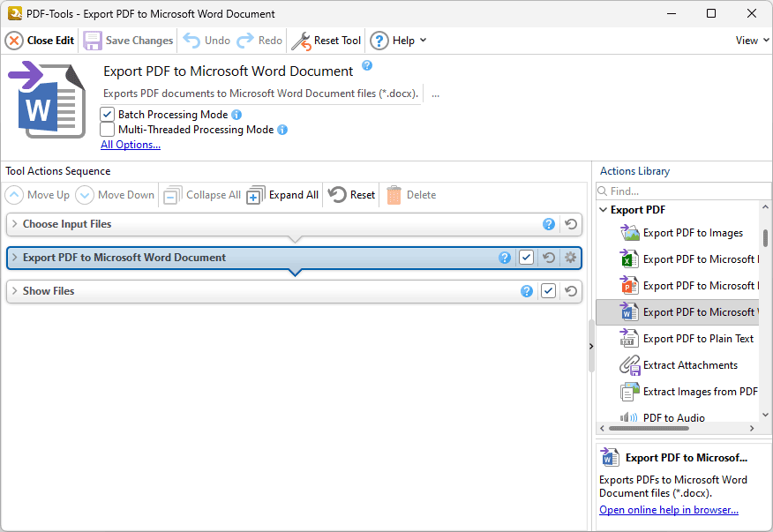773x532 pixels.
Task: Click the Redo arrow icon
Action: (x=245, y=41)
